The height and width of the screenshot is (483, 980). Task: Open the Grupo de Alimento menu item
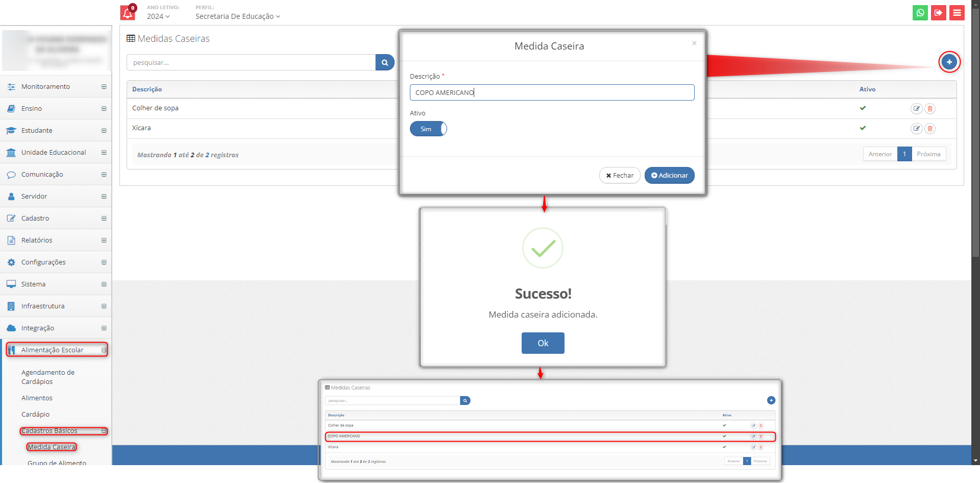pyautogui.click(x=57, y=462)
